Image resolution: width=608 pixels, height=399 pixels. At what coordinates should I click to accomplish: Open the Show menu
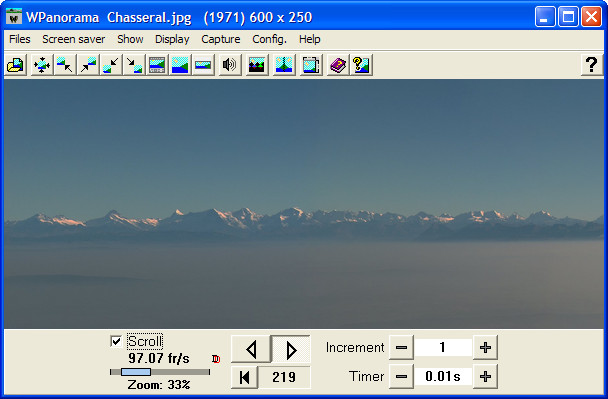(x=130, y=39)
